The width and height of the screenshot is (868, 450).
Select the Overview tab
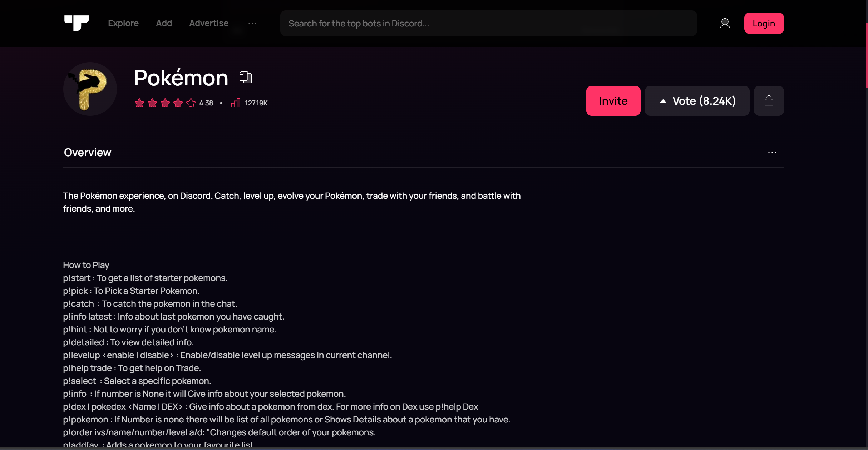tap(88, 152)
